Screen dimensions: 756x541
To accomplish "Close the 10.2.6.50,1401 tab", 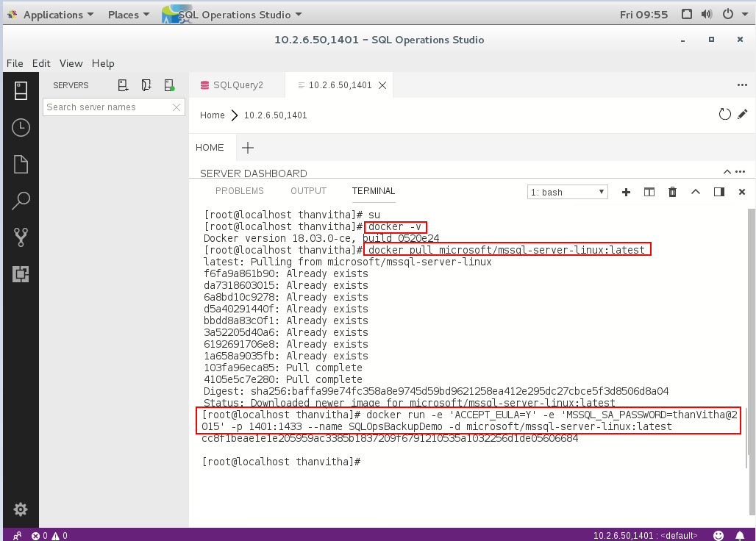I will [x=382, y=85].
